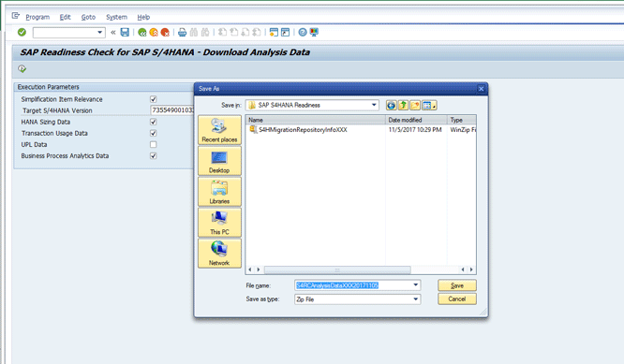Select Libraries in Save As sidebar
The height and width of the screenshot is (364, 624).
coord(219,192)
